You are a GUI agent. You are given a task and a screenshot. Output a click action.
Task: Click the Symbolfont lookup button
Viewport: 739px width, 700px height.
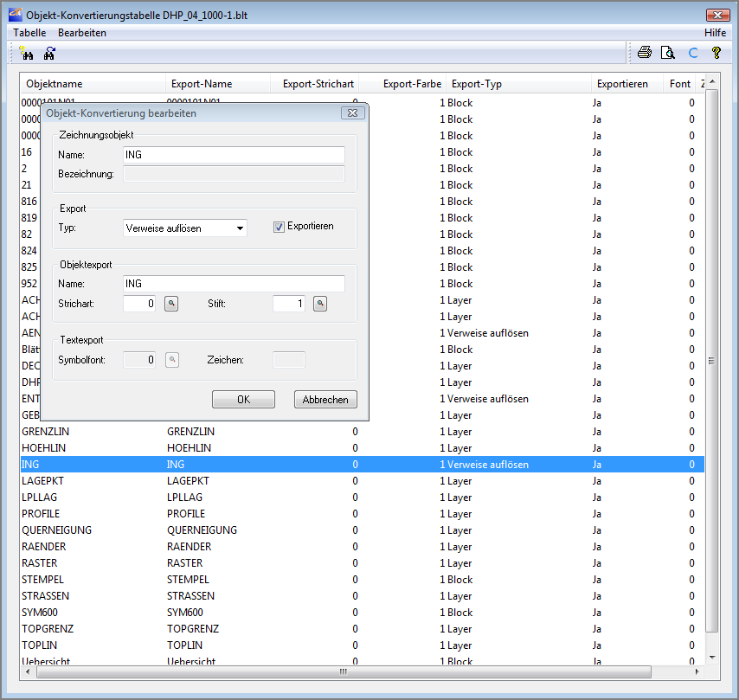tap(172, 360)
